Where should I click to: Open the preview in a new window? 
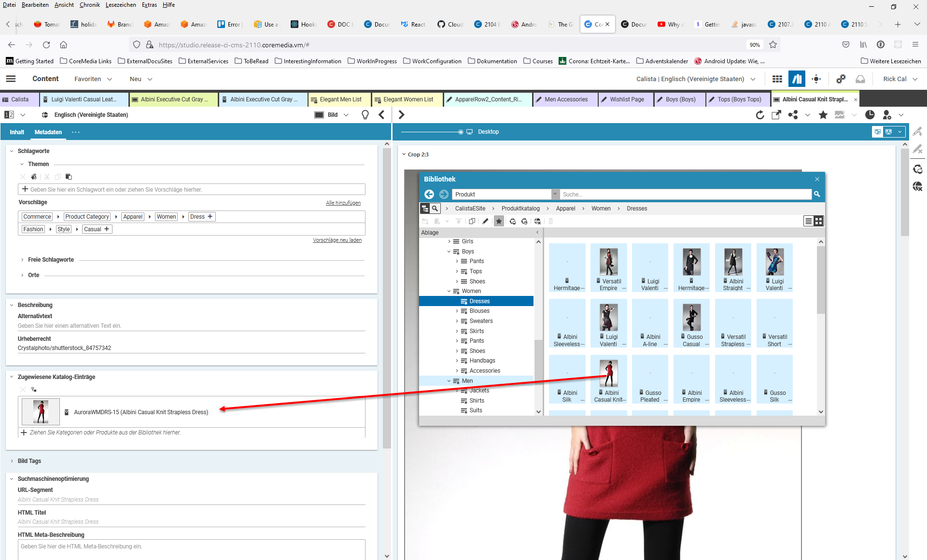[x=776, y=115]
